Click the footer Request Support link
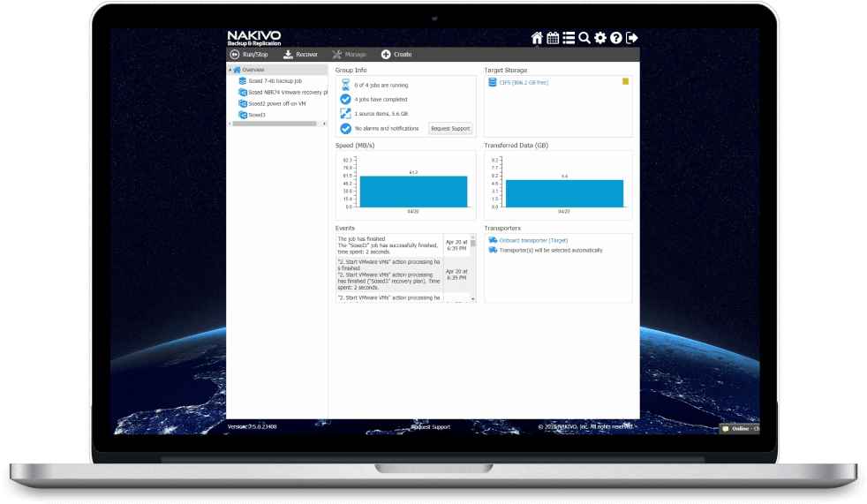The width and height of the screenshot is (867, 504). (x=431, y=426)
